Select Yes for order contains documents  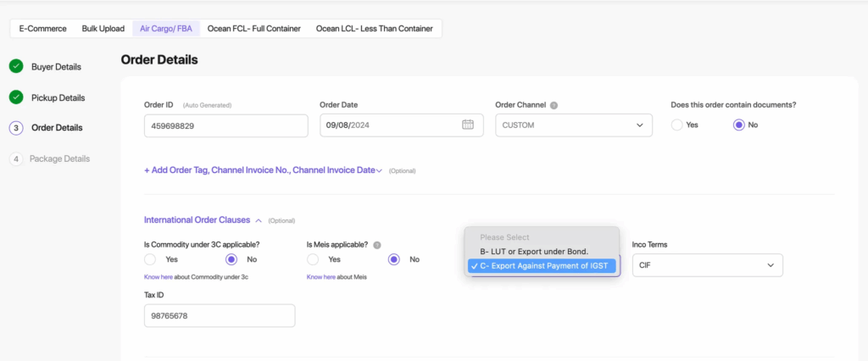[x=677, y=125]
